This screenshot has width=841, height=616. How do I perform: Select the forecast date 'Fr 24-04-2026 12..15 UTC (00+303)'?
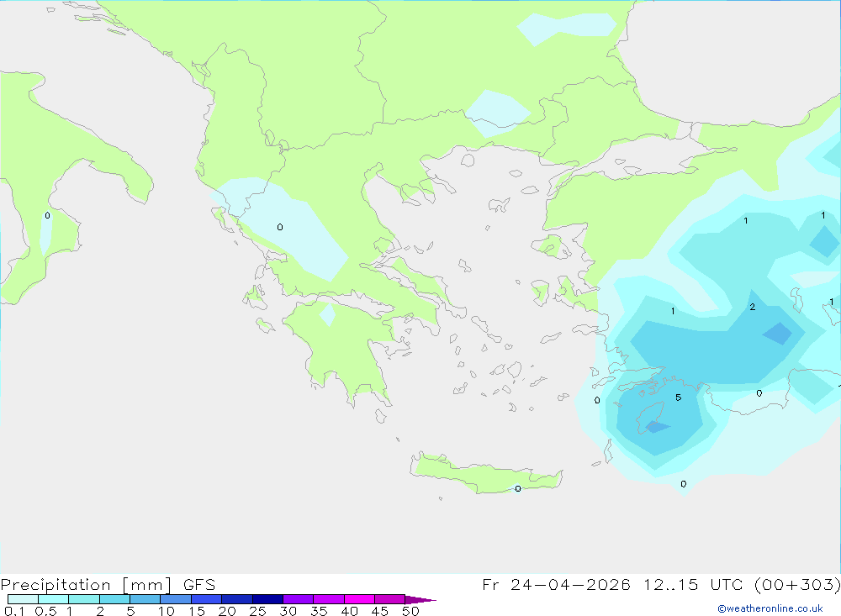661,584
